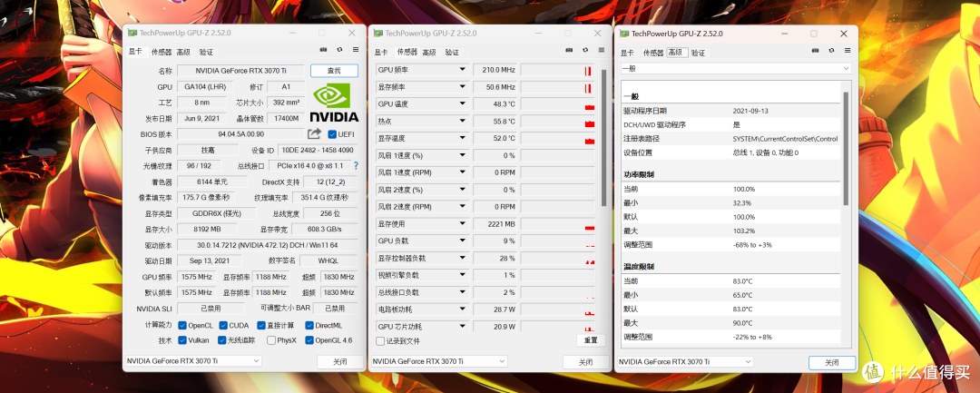Toggle the 直接计算 checkbox

(260, 326)
